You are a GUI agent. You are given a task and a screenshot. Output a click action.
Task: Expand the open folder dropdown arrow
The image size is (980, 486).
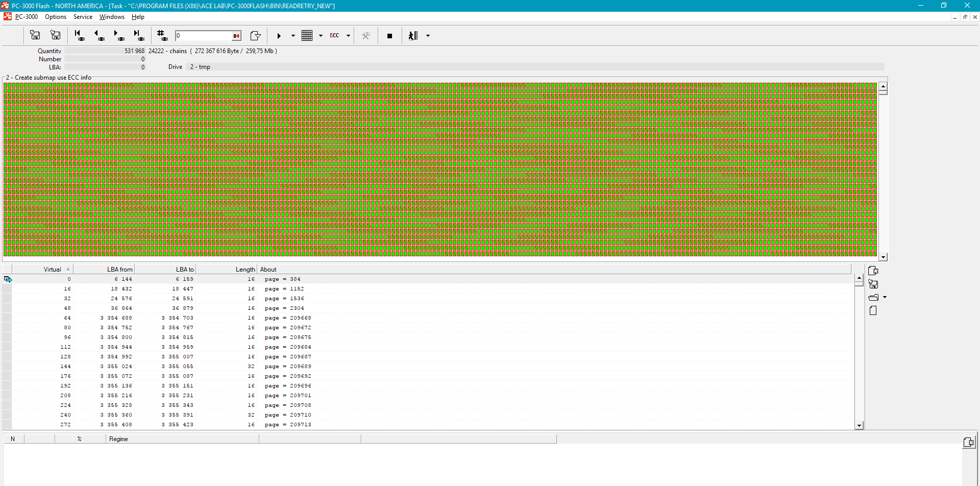click(885, 297)
